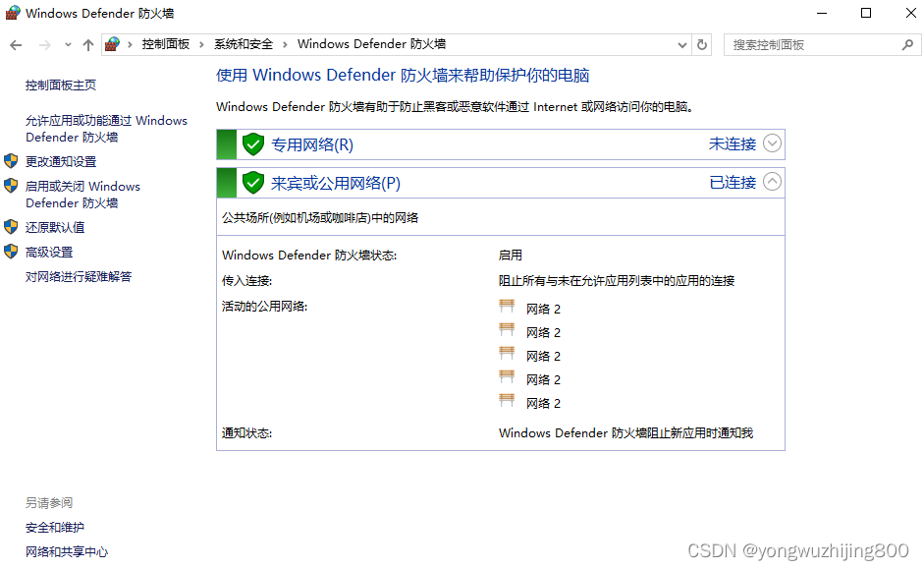Click green shield icon for 来宾或公用网络
This screenshot has width=924, height=570.
point(253,183)
